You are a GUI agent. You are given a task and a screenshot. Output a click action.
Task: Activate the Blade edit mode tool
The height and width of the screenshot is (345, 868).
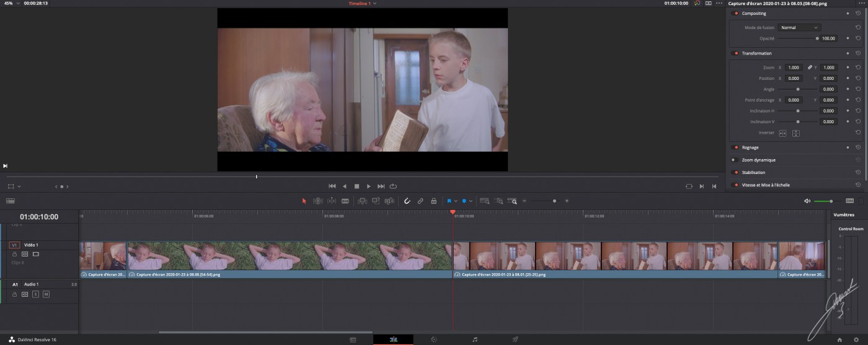coord(345,201)
